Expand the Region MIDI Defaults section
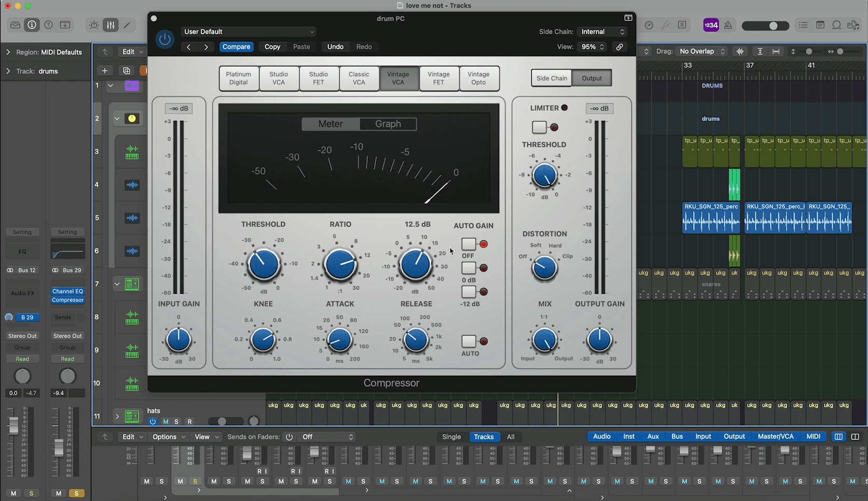The image size is (868, 501). tap(8, 52)
